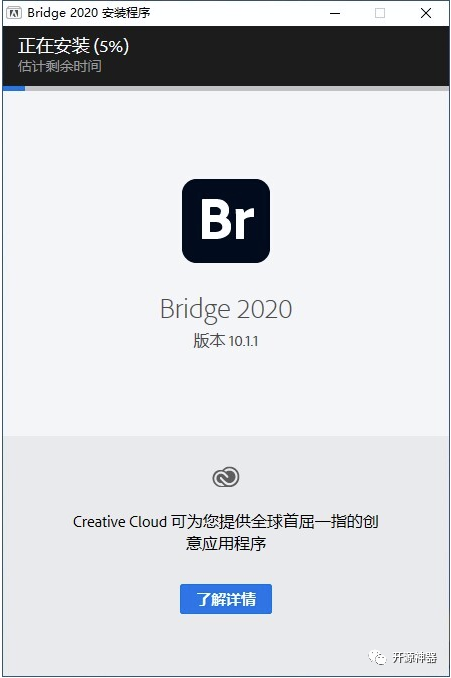Click the Bridge 2020 安装程序 window title
Screen dimensions: 451x678
89,13
